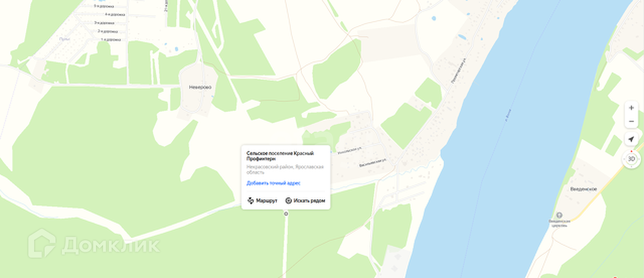This screenshot has width=644, height=278.
Task: Click the route icon beside Маршрут
Action: tap(251, 201)
